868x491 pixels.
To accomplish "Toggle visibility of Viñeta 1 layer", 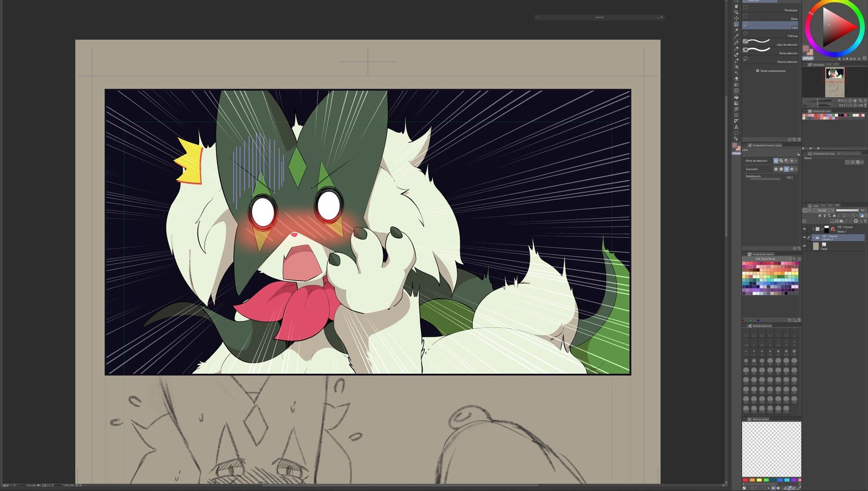I will click(x=804, y=229).
